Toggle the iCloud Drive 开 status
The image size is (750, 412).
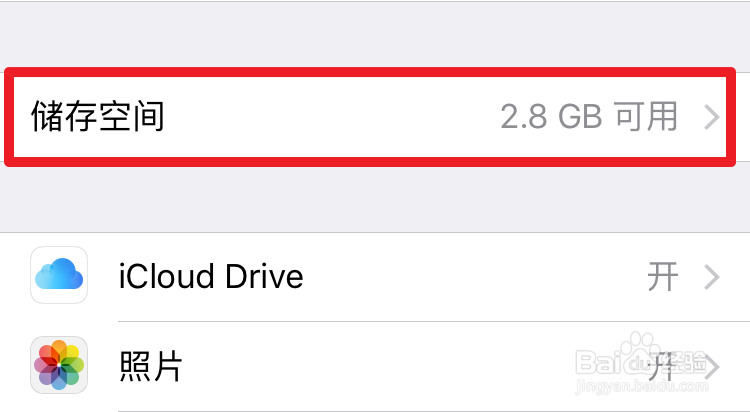(x=662, y=276)
